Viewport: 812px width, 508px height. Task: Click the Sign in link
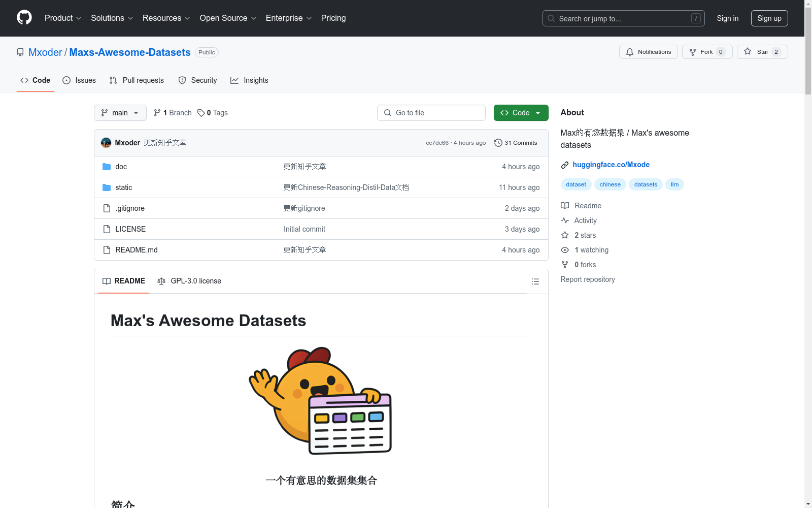728,18
